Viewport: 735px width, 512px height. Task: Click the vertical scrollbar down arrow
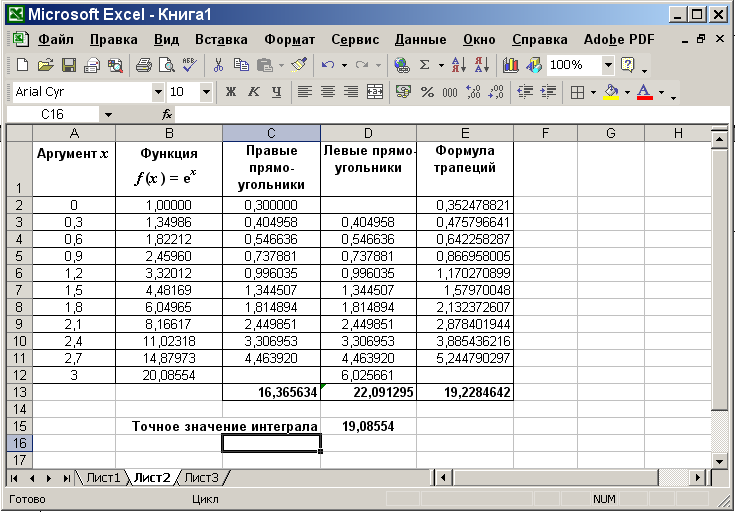[720, 461]
